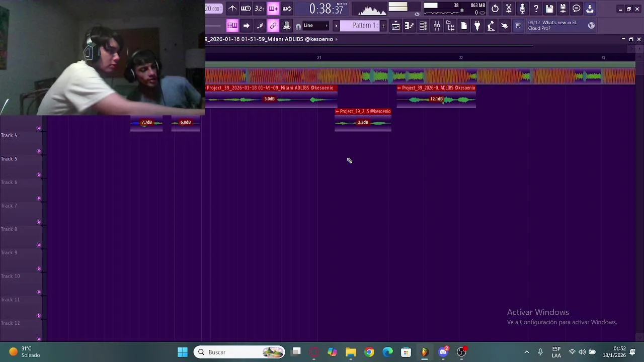The width and height of the screenshot is (644, 362).
Task: Adjust the 7.7dB clip gain handle
Action: pos(146,122)
